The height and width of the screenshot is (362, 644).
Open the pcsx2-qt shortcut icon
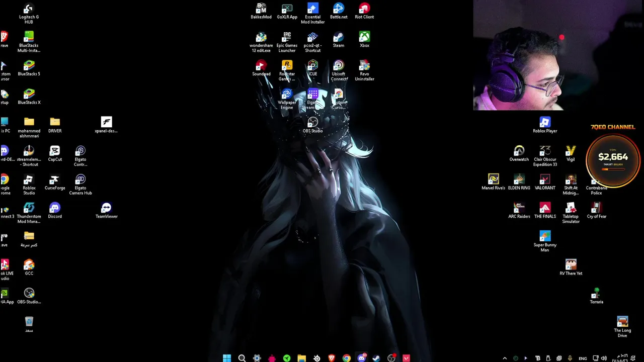[312, 42]
